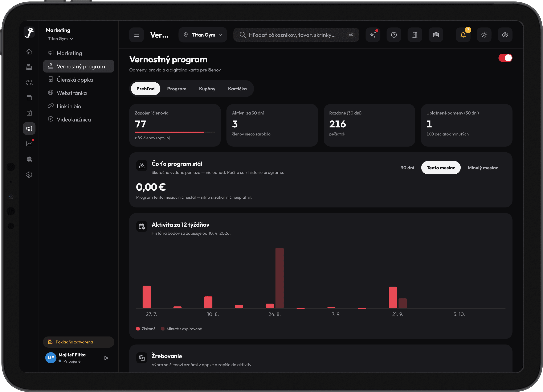Switch to the Kupóny tab
The width and height of the screenshot is (543, 392).
[x=207, y=89]
